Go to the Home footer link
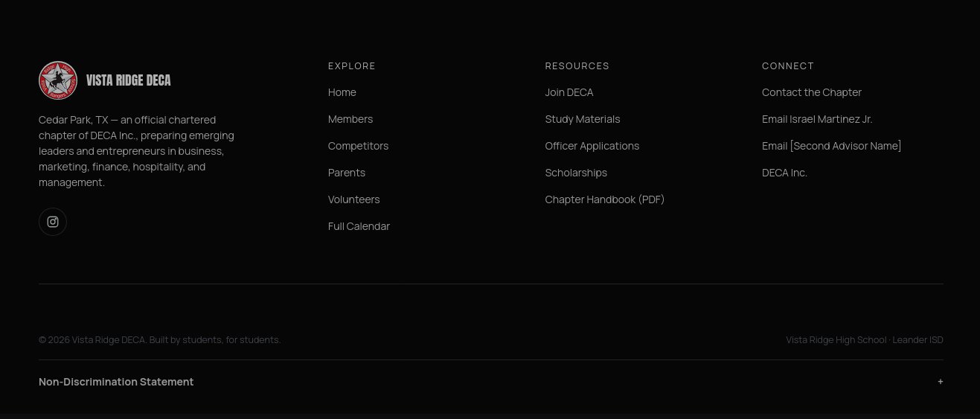The width and height of the screenshot is (980, 419). [342, 92]
